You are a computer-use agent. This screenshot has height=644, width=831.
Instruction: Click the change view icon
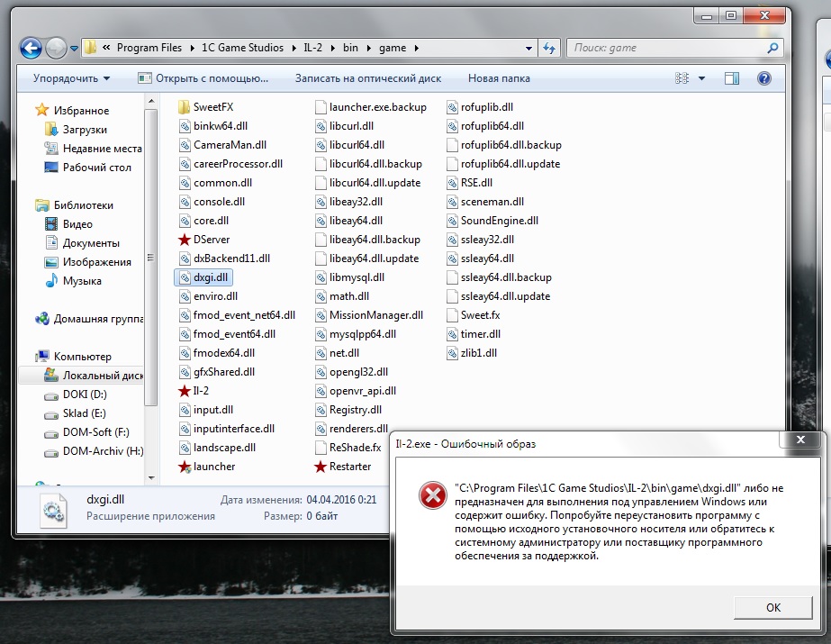pos(682,78)
